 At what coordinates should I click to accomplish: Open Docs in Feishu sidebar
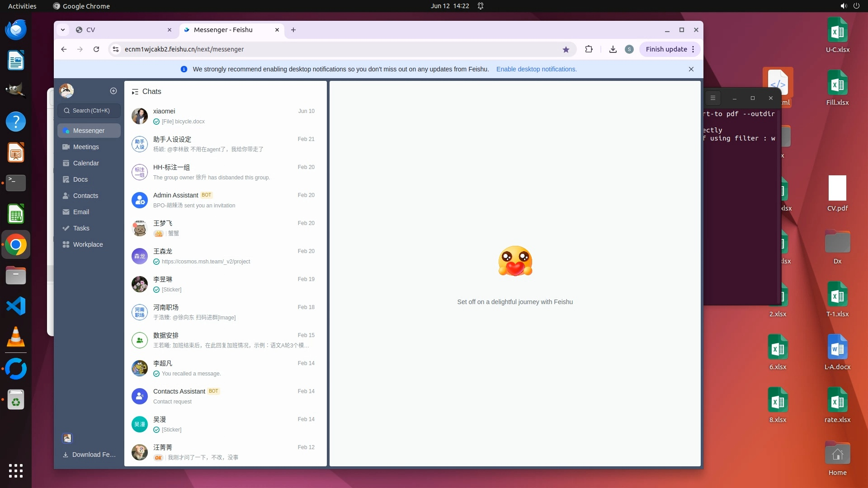click(80, 179)
